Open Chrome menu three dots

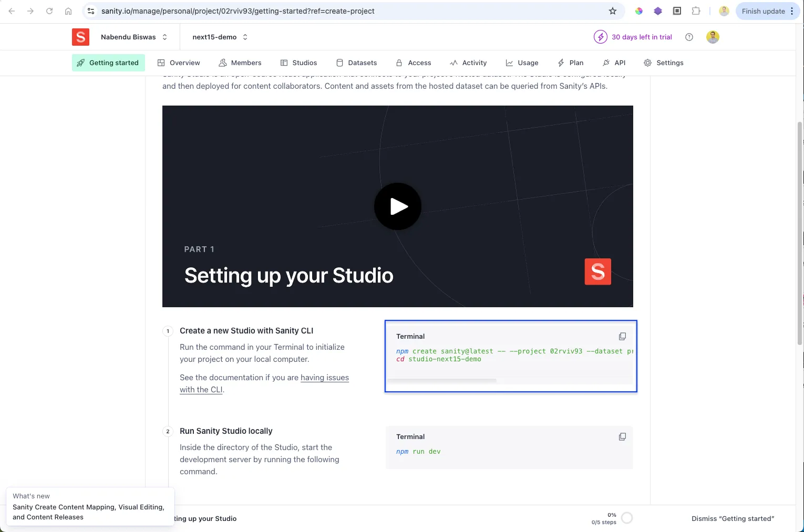pyautogui.click(x=792, y=11)
